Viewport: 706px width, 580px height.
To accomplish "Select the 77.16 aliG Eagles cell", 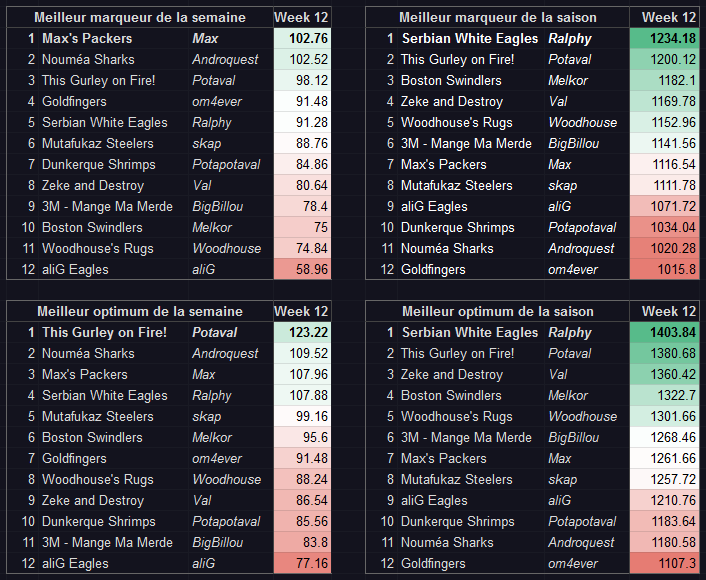I will tap(302, 564).
